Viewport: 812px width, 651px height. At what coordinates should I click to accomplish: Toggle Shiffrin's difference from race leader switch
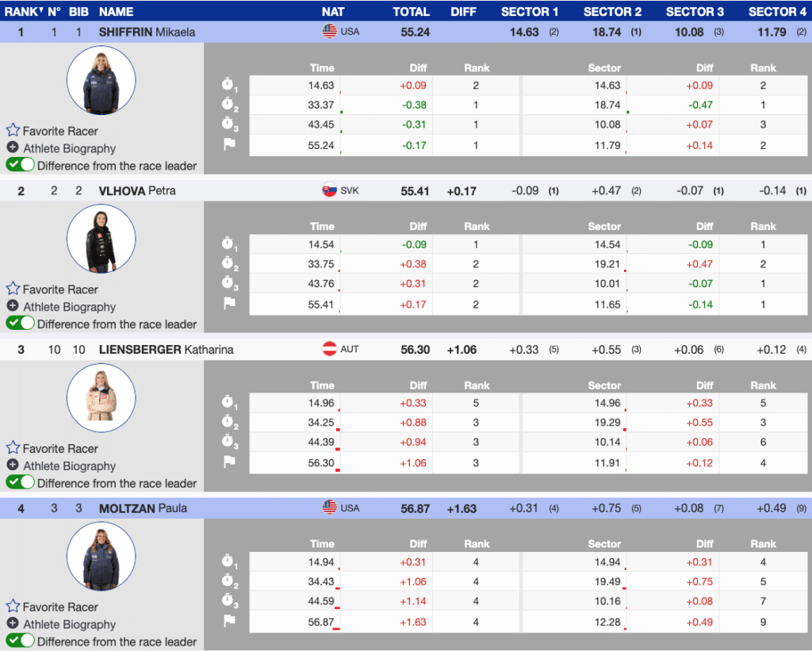[21, 165]
